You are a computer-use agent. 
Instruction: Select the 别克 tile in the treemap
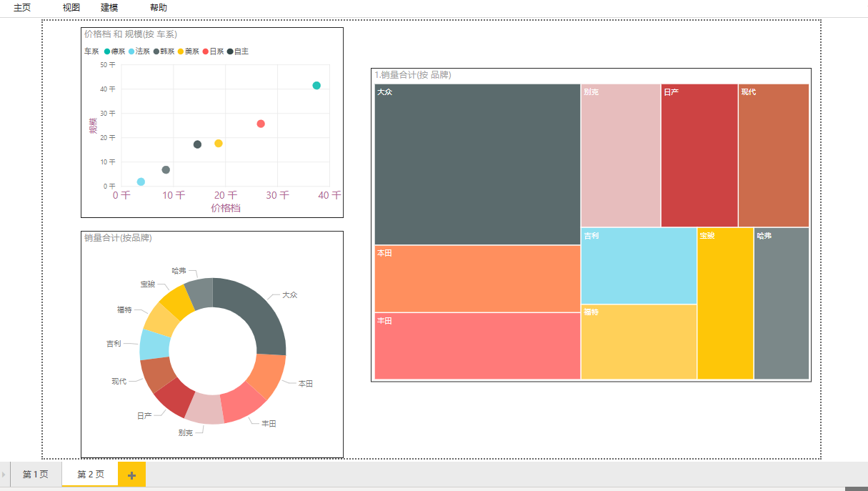(621, 156)
